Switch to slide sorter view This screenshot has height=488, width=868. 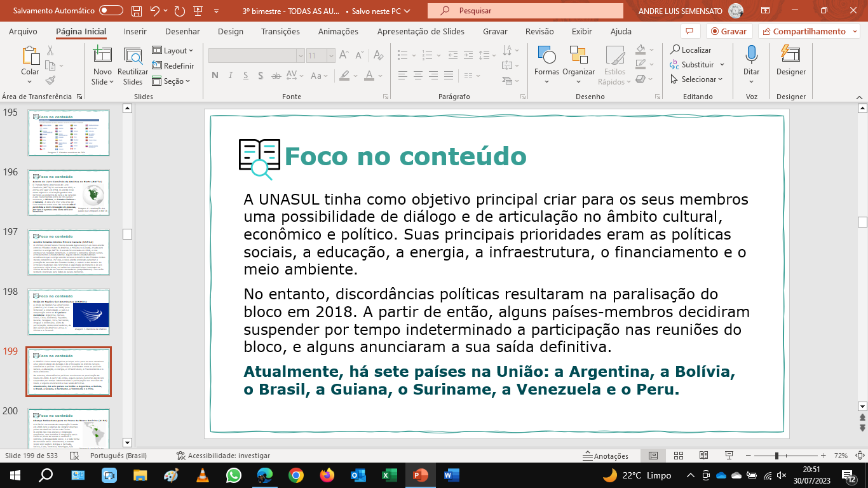(x=679, y=456)
